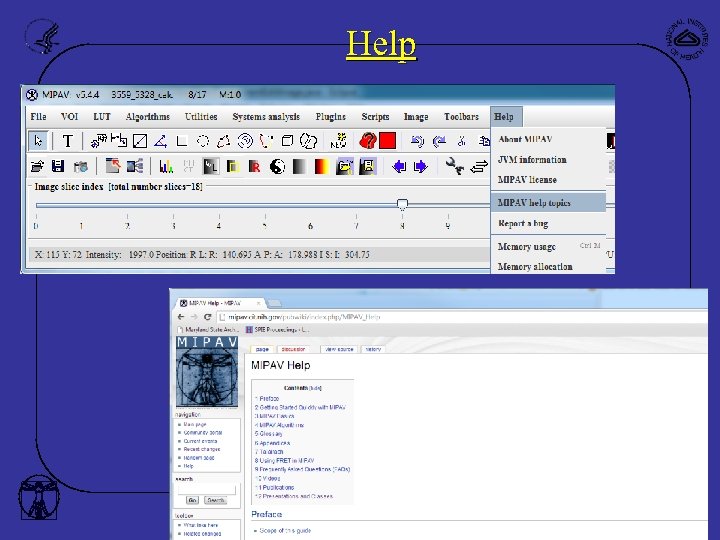The width and height of the screenshot is (720, 540).
Task: Click the image slice index slider handle
Action: (x=402, y=204)
